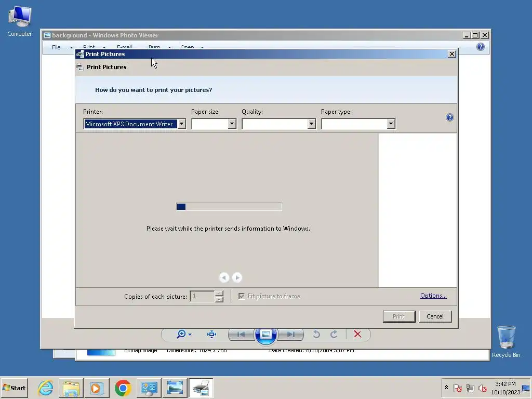Click the muted volume tray icon
This screenshot has width=532, height=399.
pyautogui.click(x=482, y=388)
